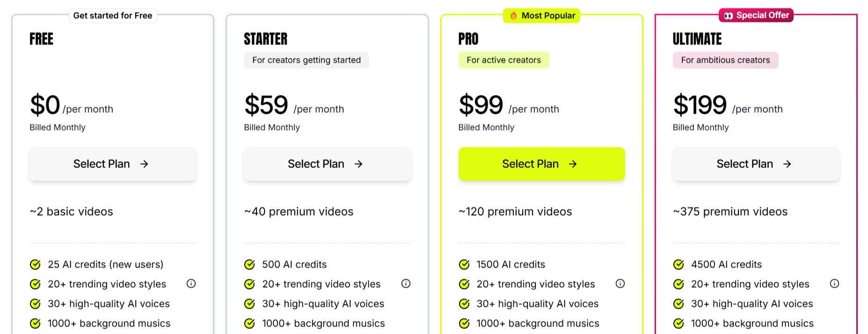Open Pro plan's trending video styles info icon
The image size is (868, 334).
tap(620, 283)
